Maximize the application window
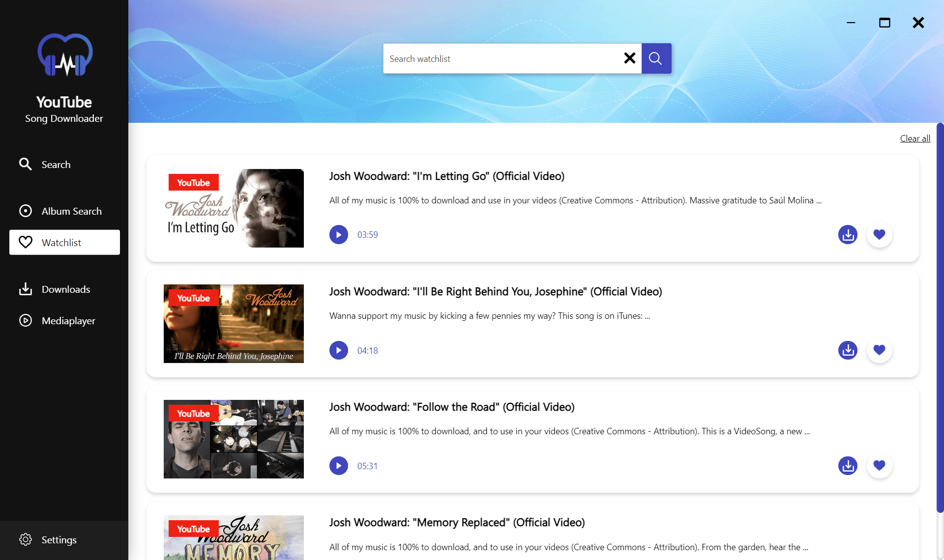The height and width of the screenshot is (560, 944). (x=885, y=23)
